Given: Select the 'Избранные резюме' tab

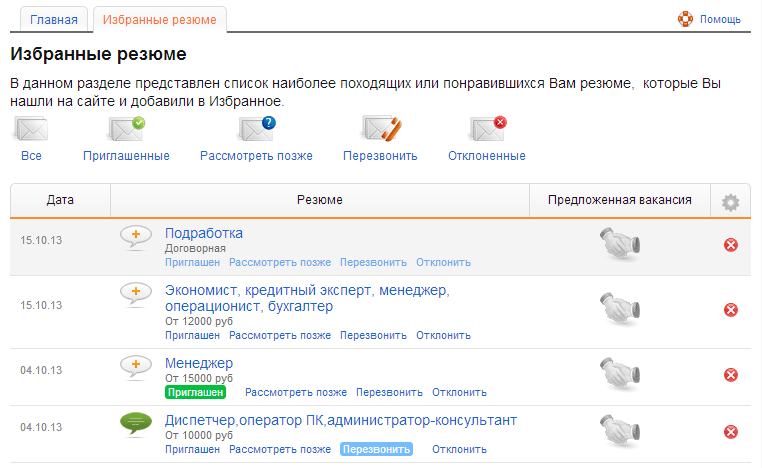Looking at the screenshot, I should click(x=160, y=19).
